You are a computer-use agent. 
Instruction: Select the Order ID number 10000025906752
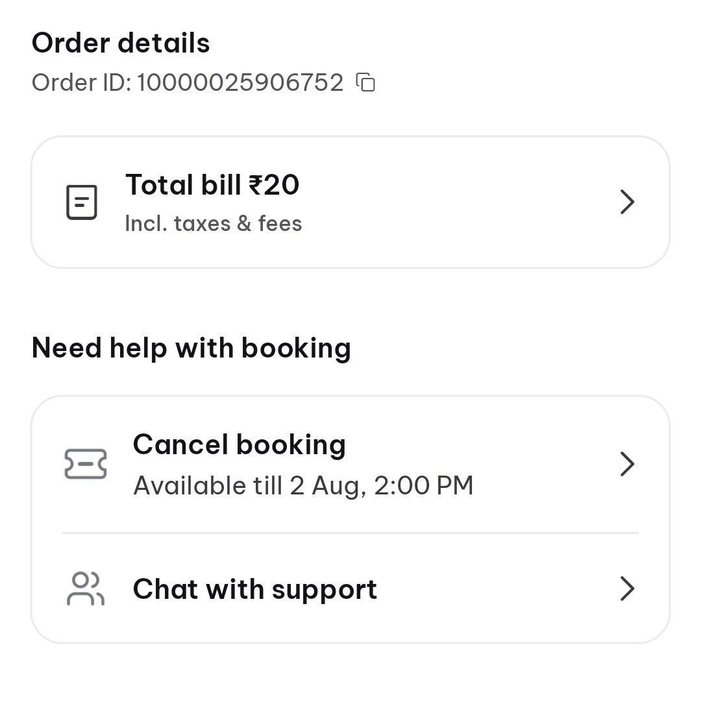[x=240, y=82]
